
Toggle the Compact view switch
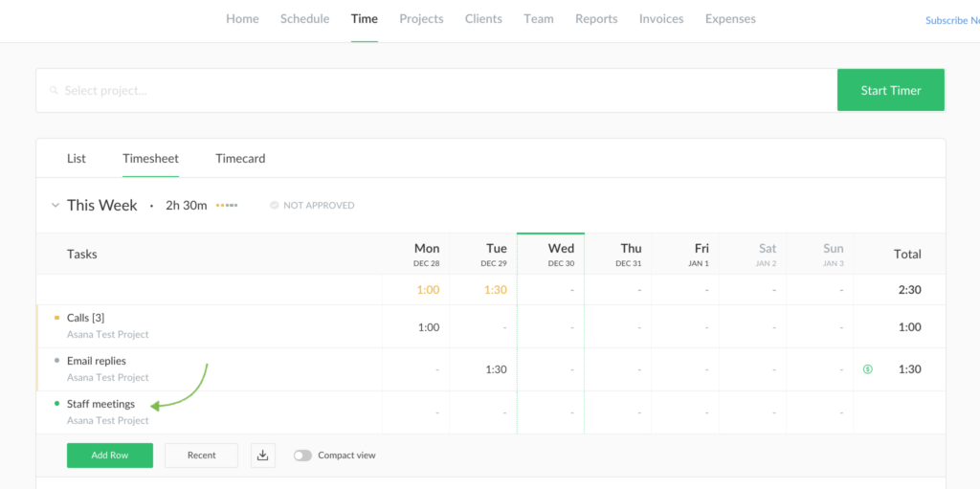(302, 456)
